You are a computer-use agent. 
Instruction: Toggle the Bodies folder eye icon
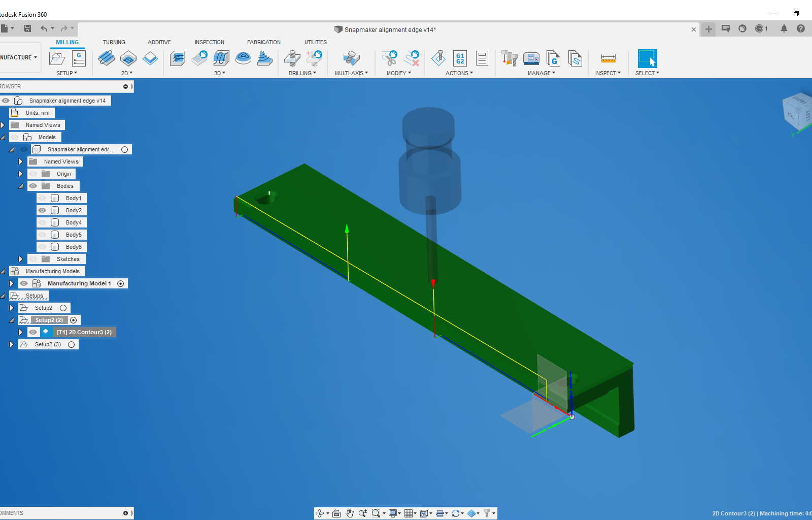coord(32,185)
